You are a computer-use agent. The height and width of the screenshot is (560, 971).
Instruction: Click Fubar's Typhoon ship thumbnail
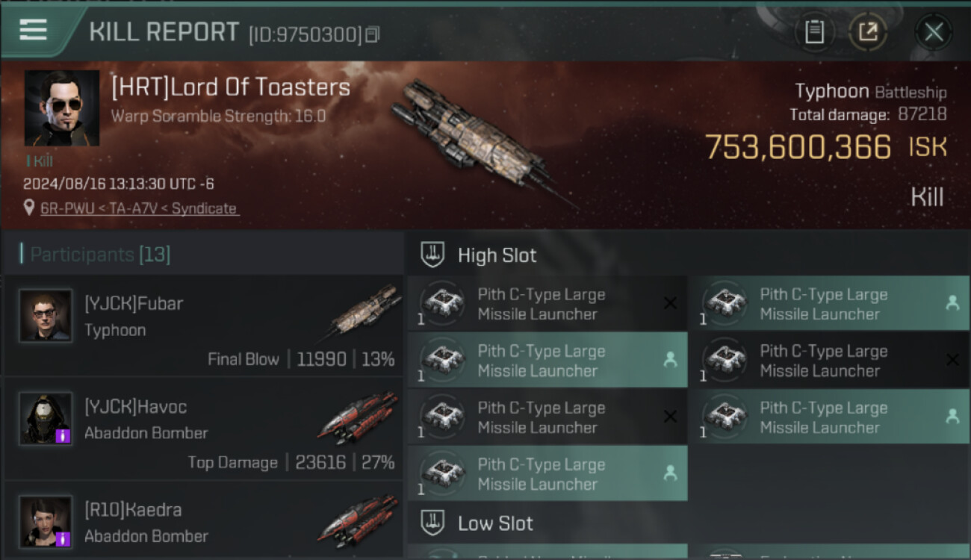pos(364,314)
